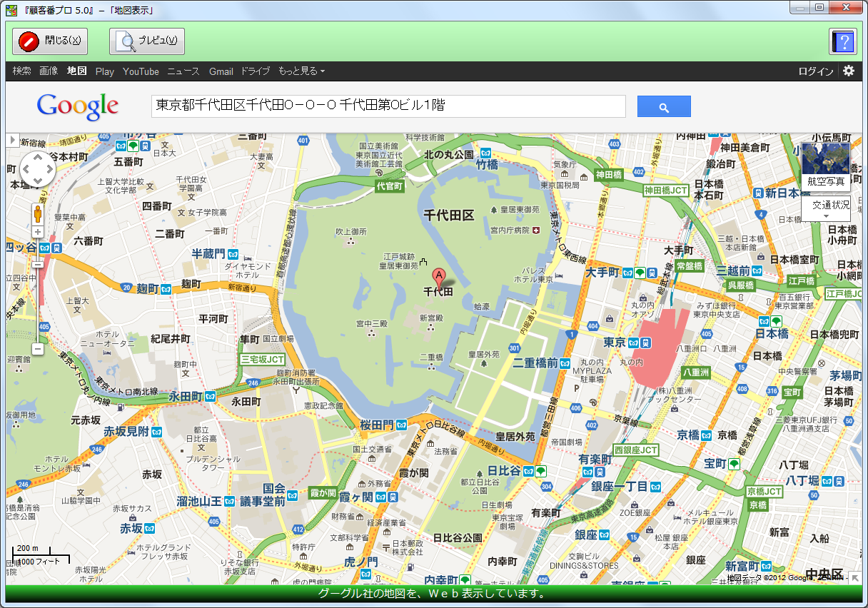The image size is (868, 608).
Task: Click the 日比谷 station green subway icon
Action: [541, 471]
